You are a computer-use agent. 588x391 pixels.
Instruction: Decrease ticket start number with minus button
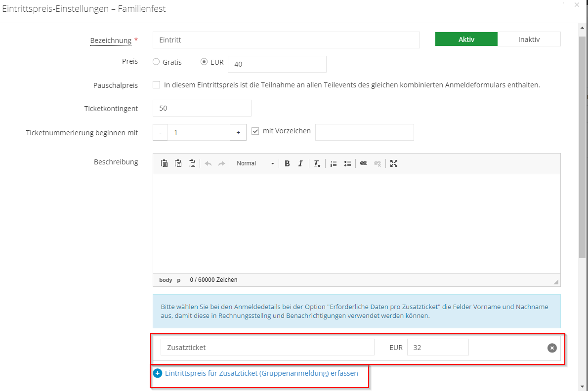(160, 132)
